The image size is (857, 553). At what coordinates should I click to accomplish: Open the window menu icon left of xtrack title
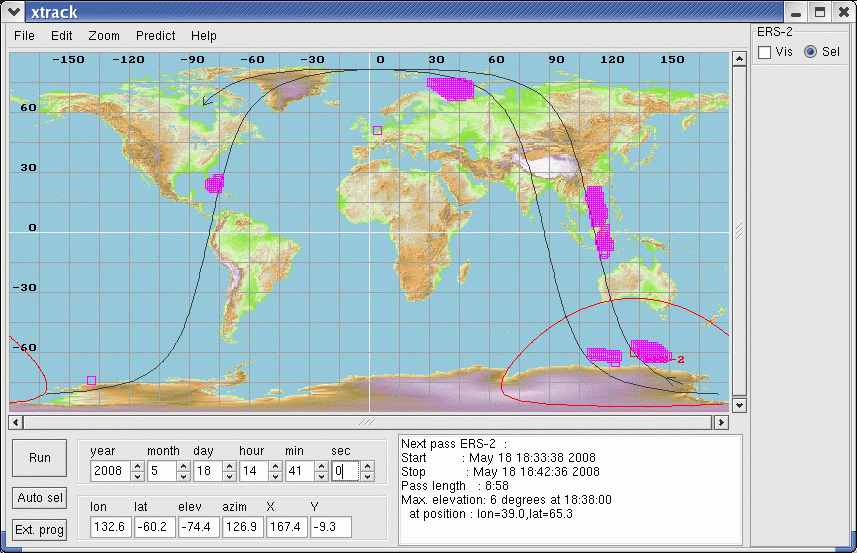click(13, 11)
